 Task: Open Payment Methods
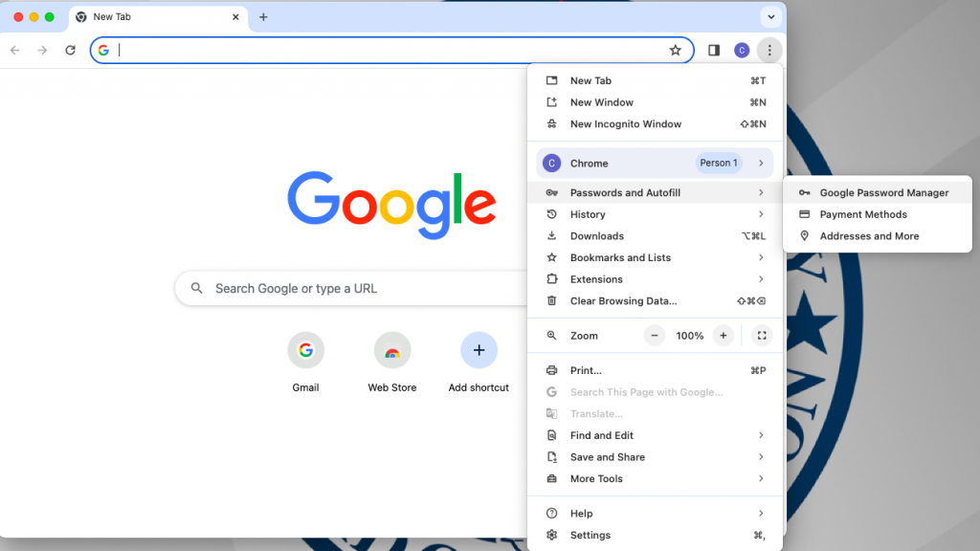click(x=878, y=214)
